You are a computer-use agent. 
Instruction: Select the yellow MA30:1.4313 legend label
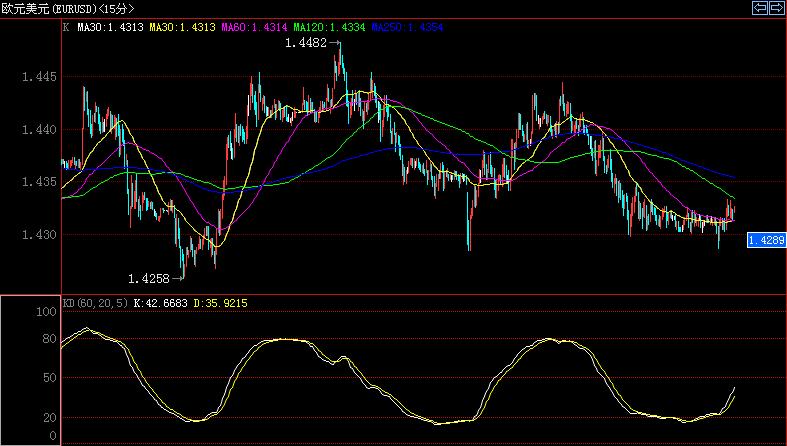pos(183,27)
